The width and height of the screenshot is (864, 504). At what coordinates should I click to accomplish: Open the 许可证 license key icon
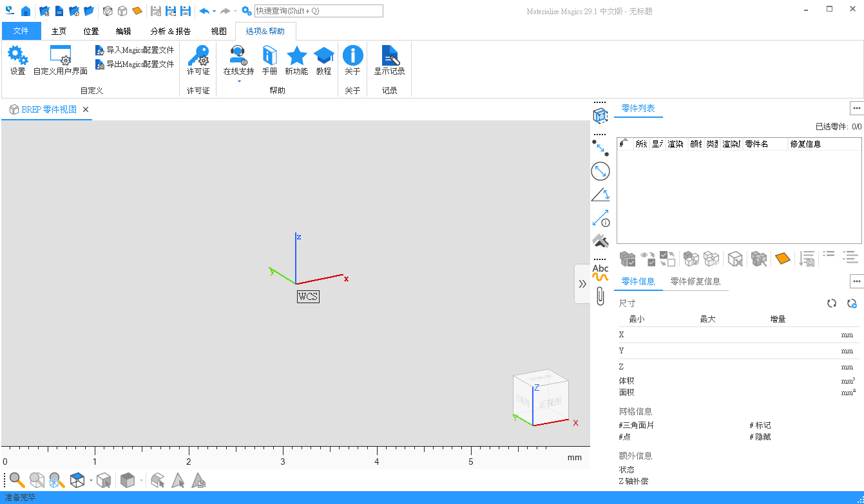[x=198, y=61]
